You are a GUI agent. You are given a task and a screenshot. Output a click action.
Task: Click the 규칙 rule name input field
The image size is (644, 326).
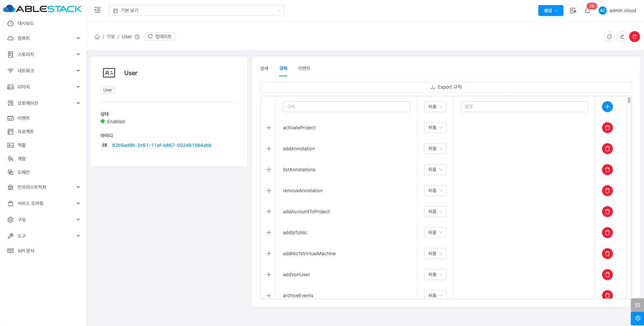pyautogui.click(x=346, y=107)
